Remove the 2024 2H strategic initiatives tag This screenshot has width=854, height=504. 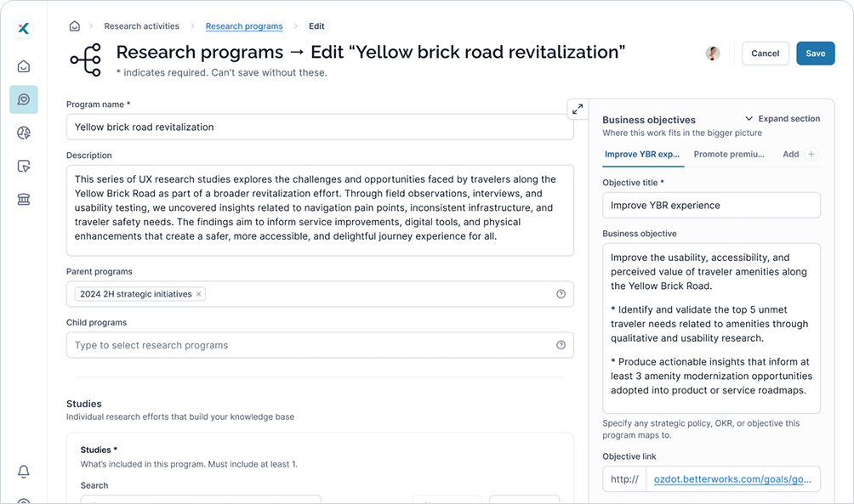[199, 294]
